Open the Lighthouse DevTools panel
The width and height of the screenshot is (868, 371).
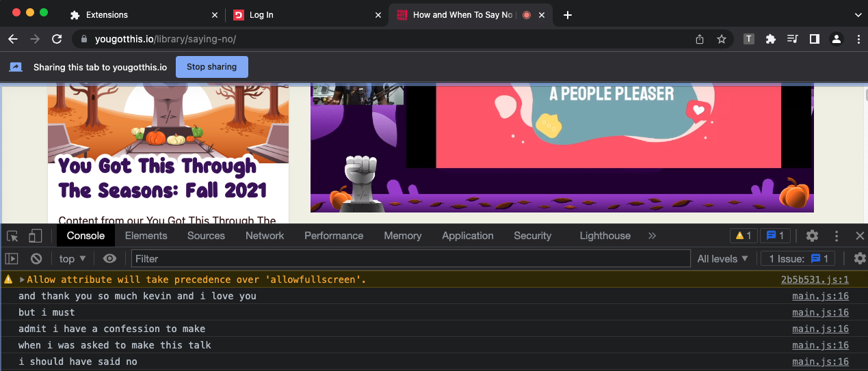tap(605, 236)
